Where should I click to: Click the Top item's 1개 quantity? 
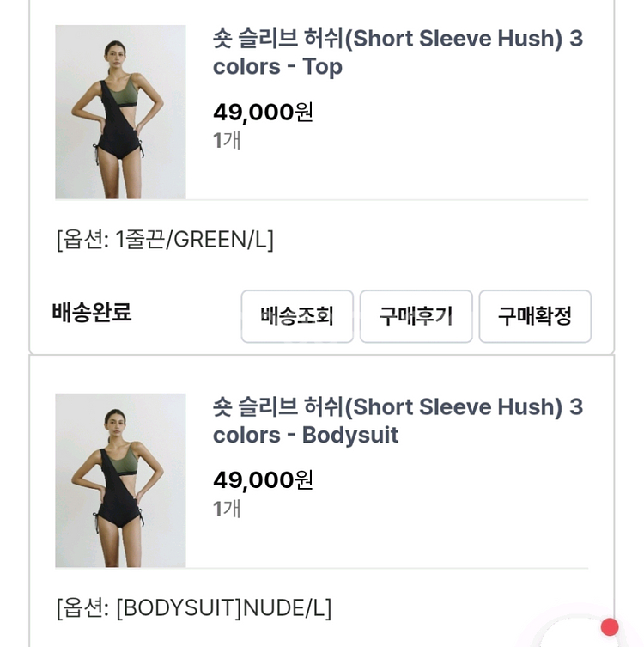pyautogui.click(x=227, y=140)
